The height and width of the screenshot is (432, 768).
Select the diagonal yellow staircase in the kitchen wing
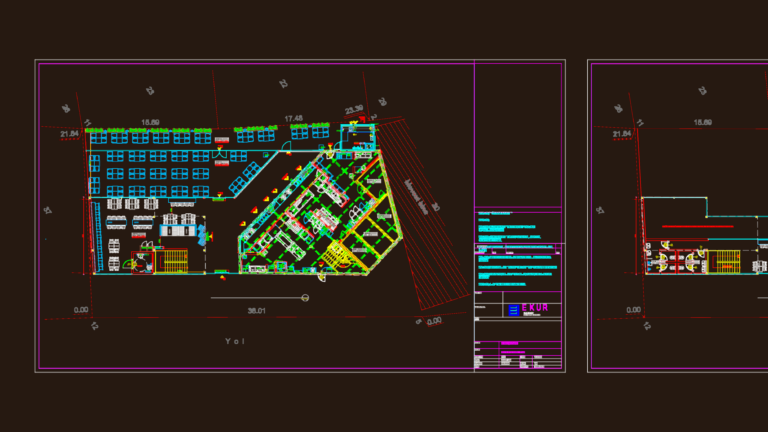(337, 255)
